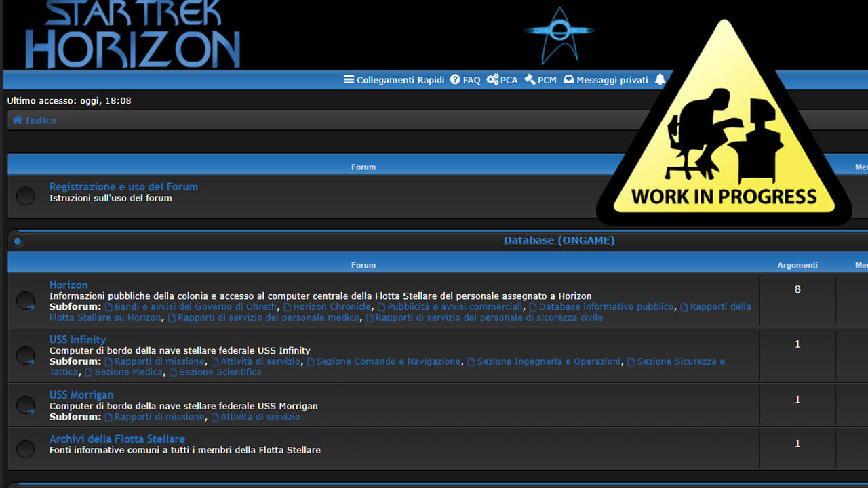
Task: Open Pubblicità e avvisi commerciali subforum
Action: [455, 307]
